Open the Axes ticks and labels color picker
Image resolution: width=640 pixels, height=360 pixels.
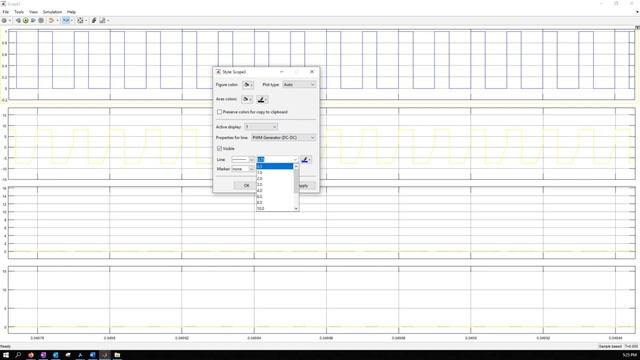(x=262, y=99)
